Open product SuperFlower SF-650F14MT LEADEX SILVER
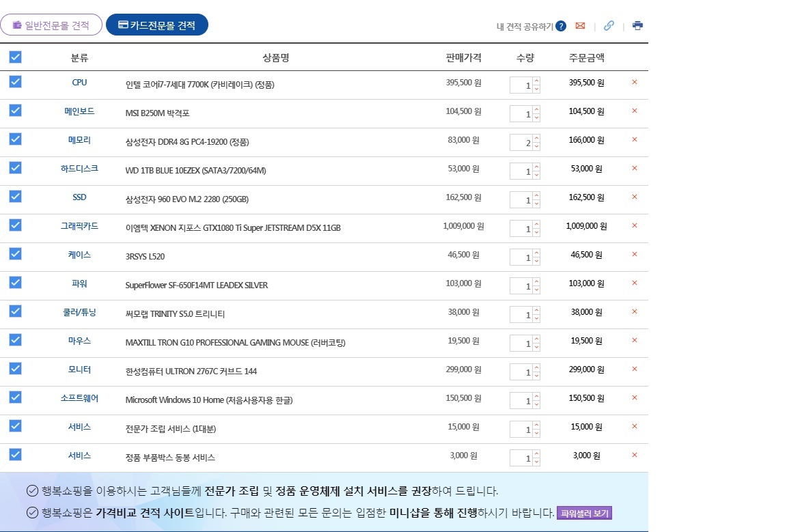This screenshot has height=532, width=787. [196, 285]
